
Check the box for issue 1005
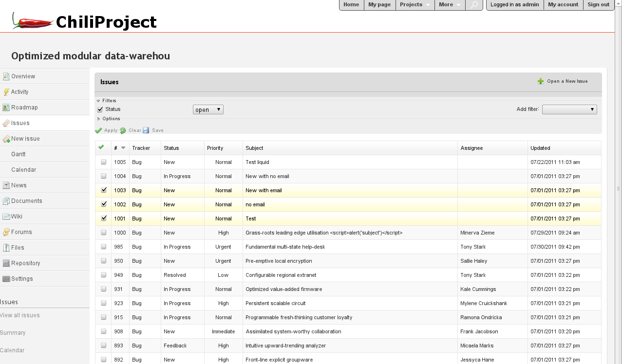pyautogui.click(x=104, y=162)
